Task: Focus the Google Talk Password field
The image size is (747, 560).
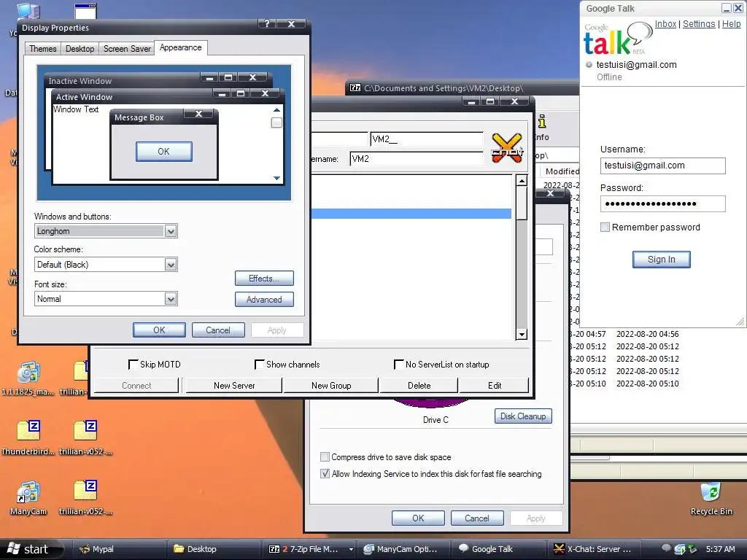Action: pos(662,204)
